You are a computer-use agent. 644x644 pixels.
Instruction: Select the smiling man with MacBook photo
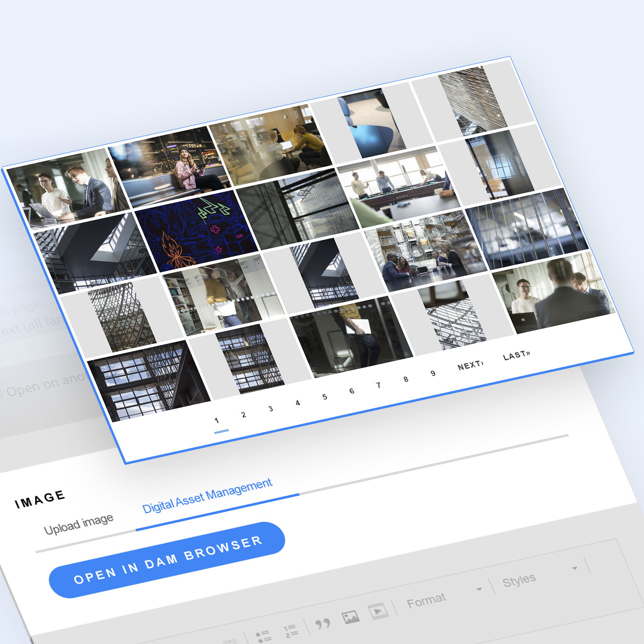(x=553, y=293)
